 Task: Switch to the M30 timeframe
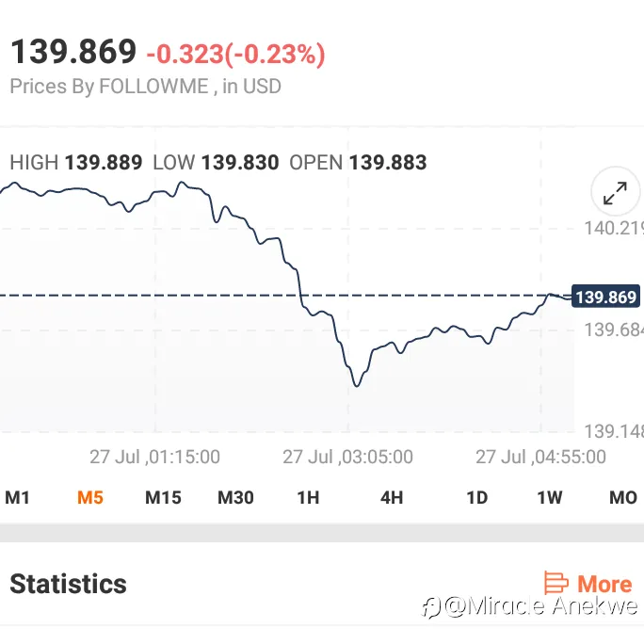pyautogui.click(x=235, y=498)
